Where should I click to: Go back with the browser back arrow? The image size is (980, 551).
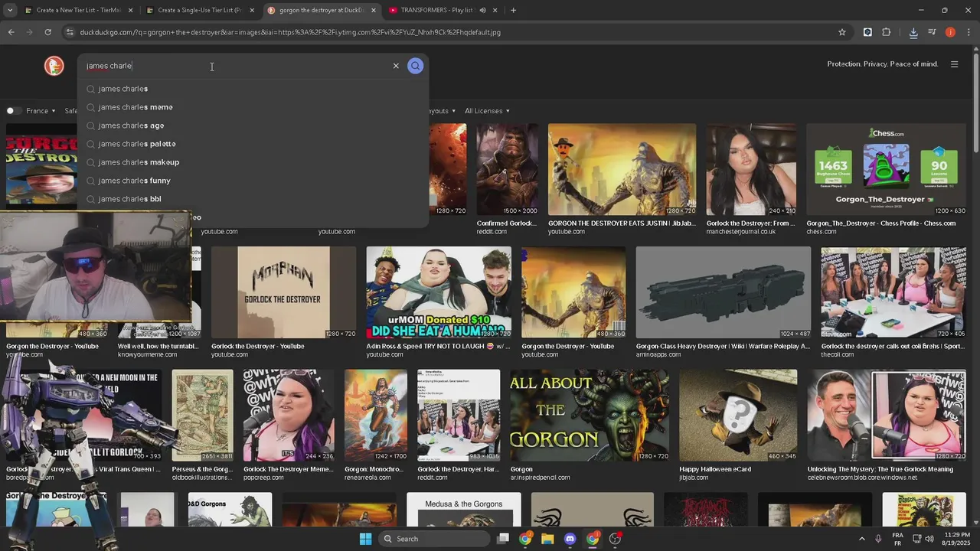pyautogui.click(x=11, y=32)
